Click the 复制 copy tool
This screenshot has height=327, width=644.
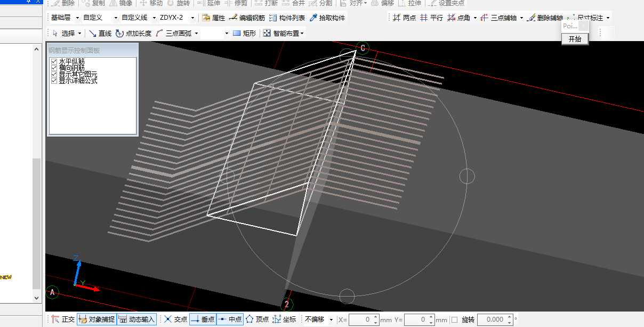(x=93, y=3)
